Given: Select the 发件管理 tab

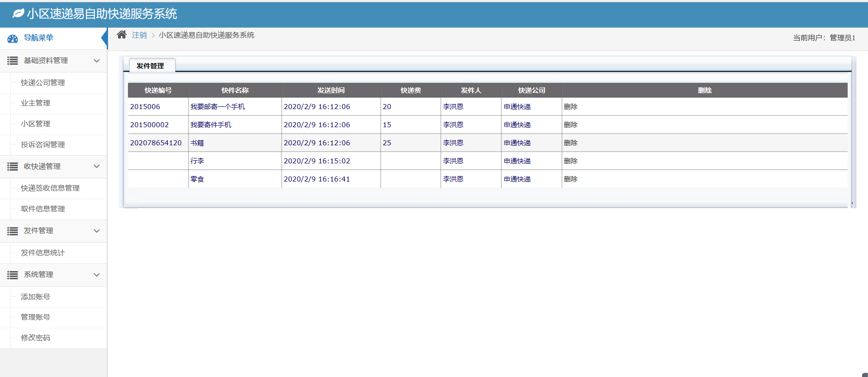Looking at the screenshot, I should (x=151, y=66).
